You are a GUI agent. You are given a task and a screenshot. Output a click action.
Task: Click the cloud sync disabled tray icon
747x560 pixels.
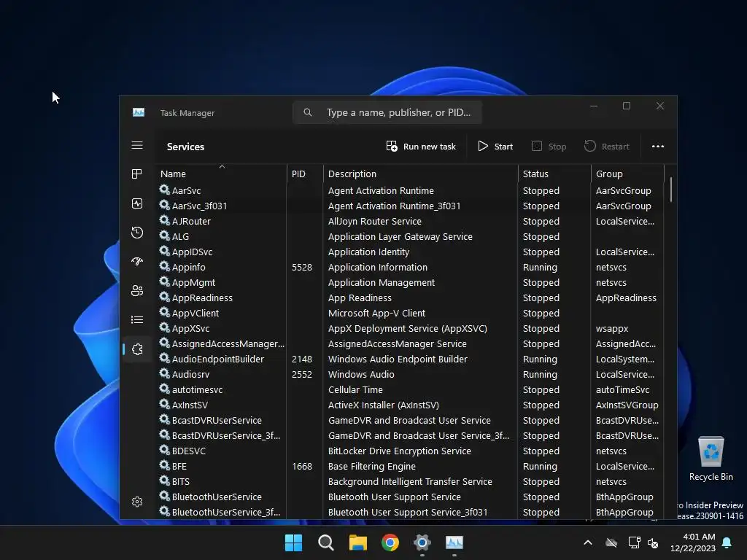coord(611,542)
